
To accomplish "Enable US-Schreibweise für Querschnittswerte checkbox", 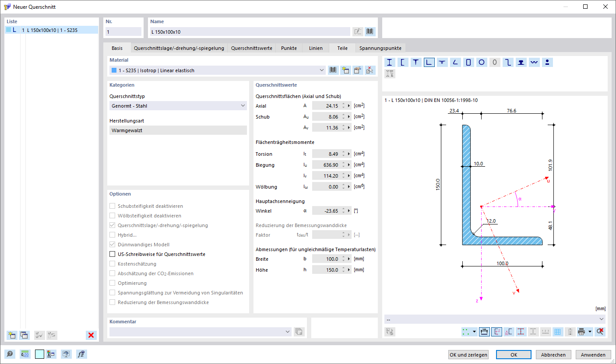I will tap(113, 254).
